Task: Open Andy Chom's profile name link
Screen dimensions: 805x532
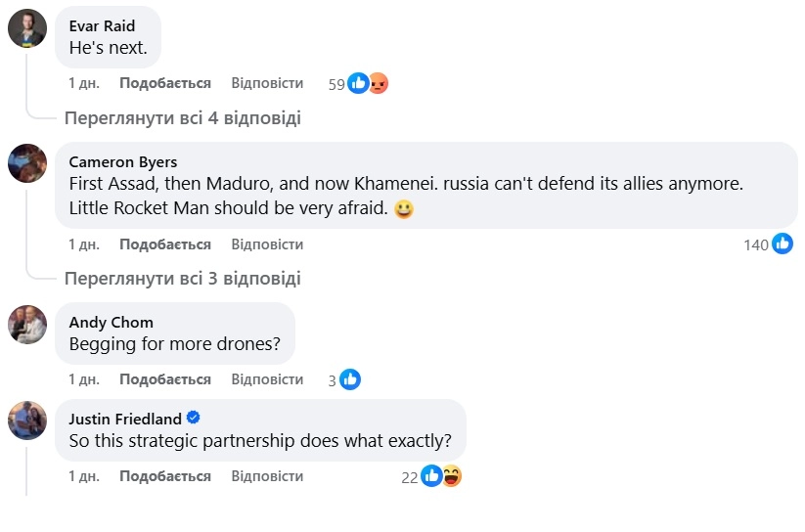Action: click(x=111, y=322)
